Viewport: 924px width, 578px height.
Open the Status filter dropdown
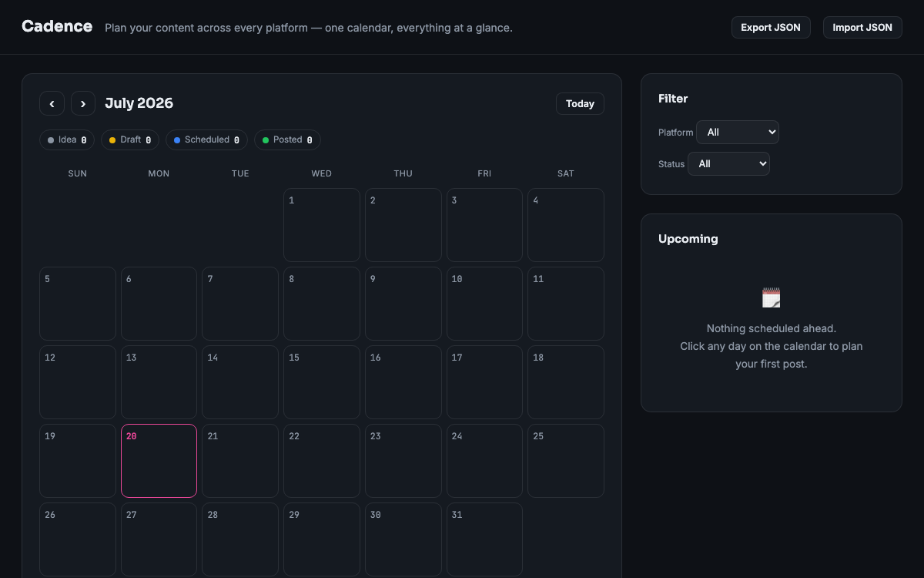[x=728, y=163]
